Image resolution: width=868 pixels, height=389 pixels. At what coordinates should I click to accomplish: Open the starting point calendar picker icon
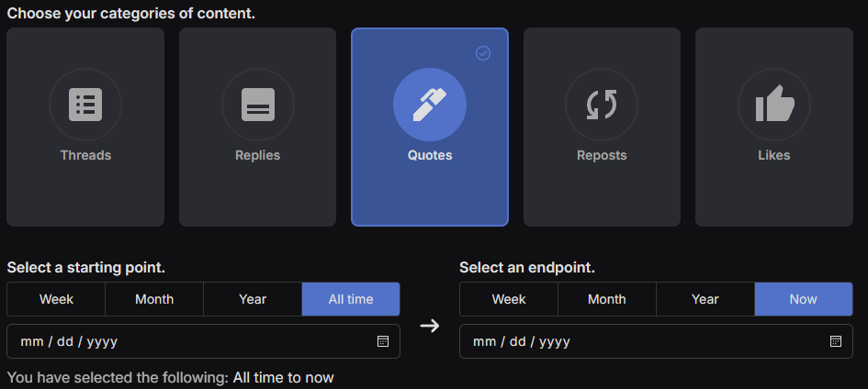[383, 341]
